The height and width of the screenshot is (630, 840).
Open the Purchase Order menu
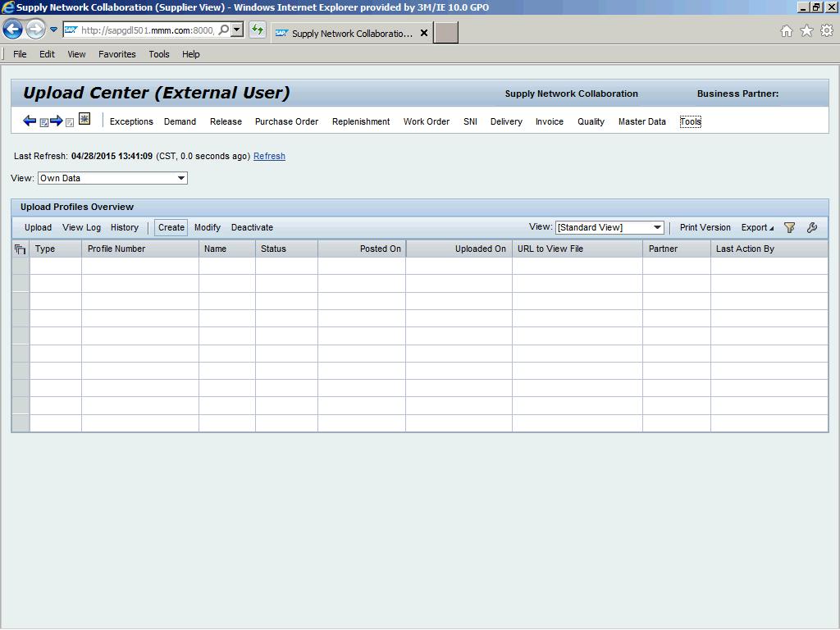[286, 121]
